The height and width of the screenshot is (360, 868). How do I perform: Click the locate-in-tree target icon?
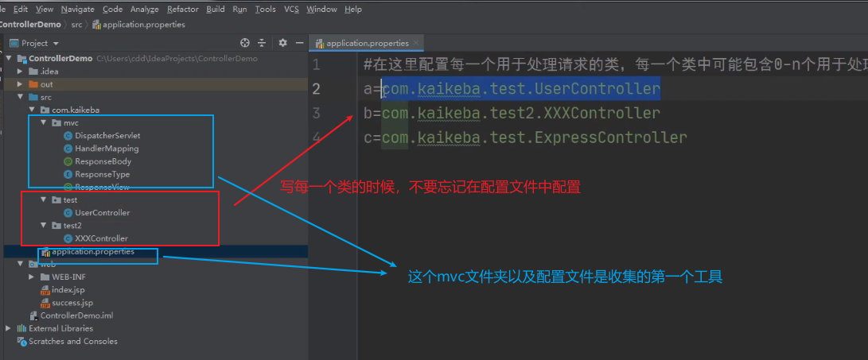[x=245, y=43]
